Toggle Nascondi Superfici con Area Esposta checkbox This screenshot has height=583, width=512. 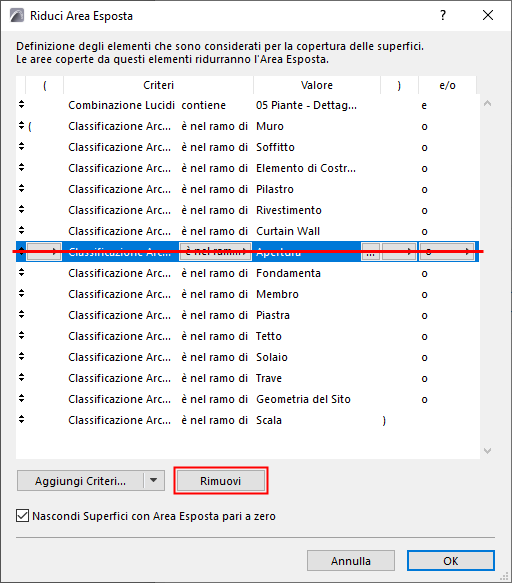click(x=22, y=516)
